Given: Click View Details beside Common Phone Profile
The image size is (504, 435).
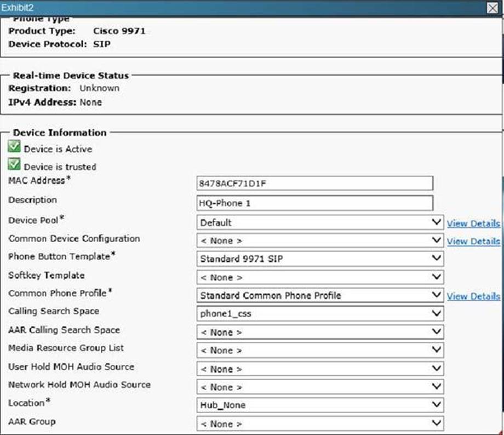Looking at the screenshot, I should 473,296.
